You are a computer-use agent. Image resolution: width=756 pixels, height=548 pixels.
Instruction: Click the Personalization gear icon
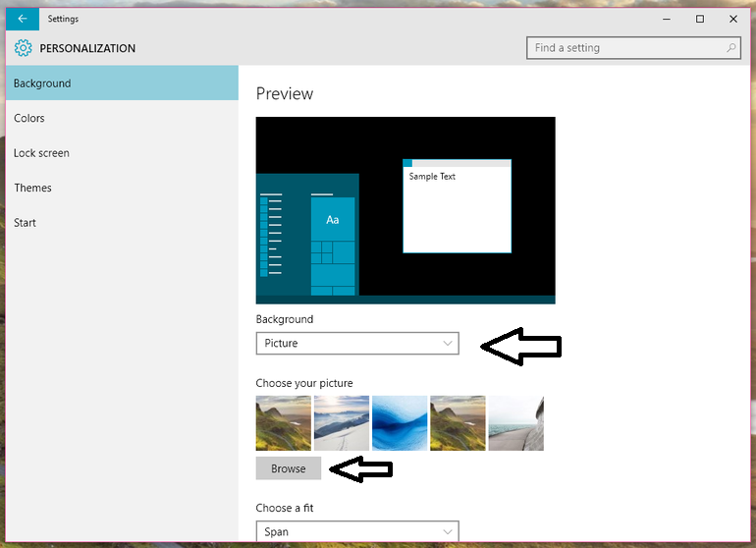(24, 48)
